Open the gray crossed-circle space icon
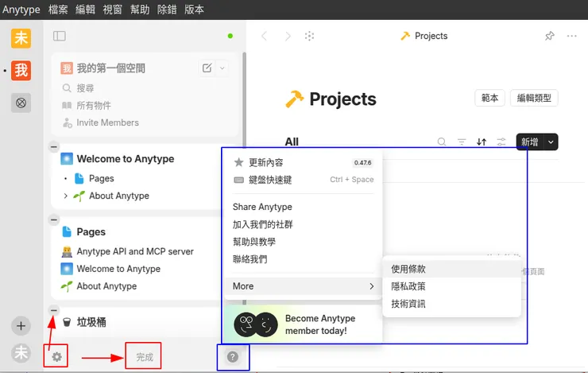The image size is (588, 373). pos(21,103)
